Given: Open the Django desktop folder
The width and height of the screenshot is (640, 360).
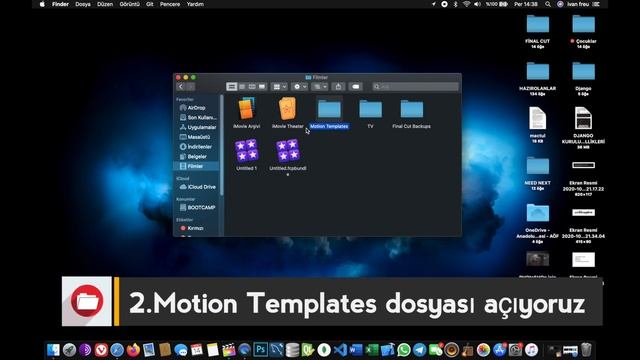Looking at the screenshot, I should click(583, 71).
